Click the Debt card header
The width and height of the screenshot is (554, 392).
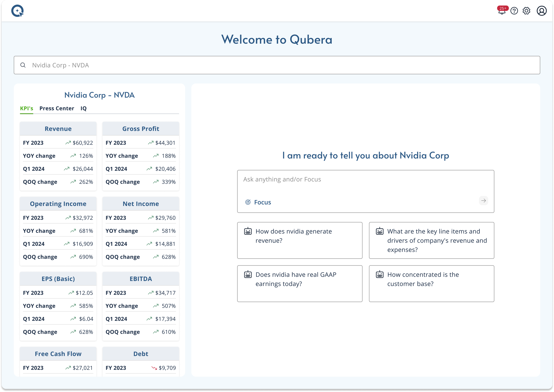141,354
